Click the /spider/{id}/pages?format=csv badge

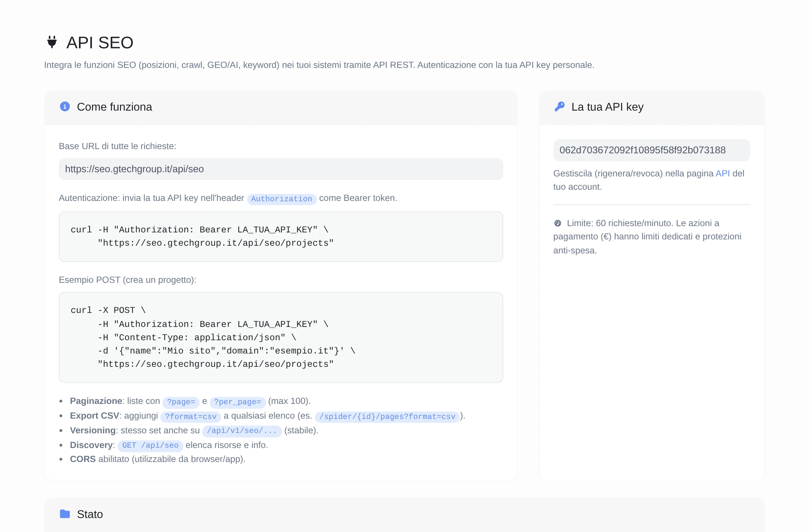387,416
